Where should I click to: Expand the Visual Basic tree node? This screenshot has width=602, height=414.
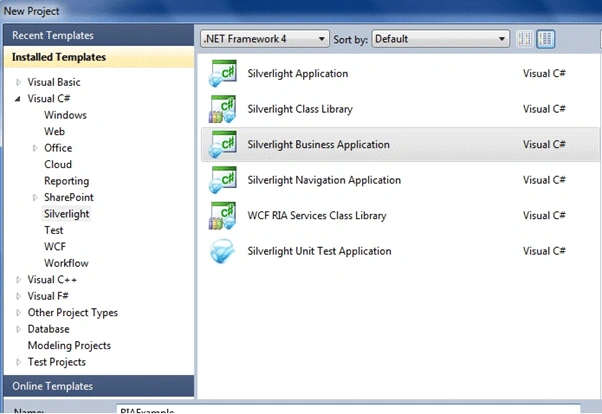click(x=18, y=82)
